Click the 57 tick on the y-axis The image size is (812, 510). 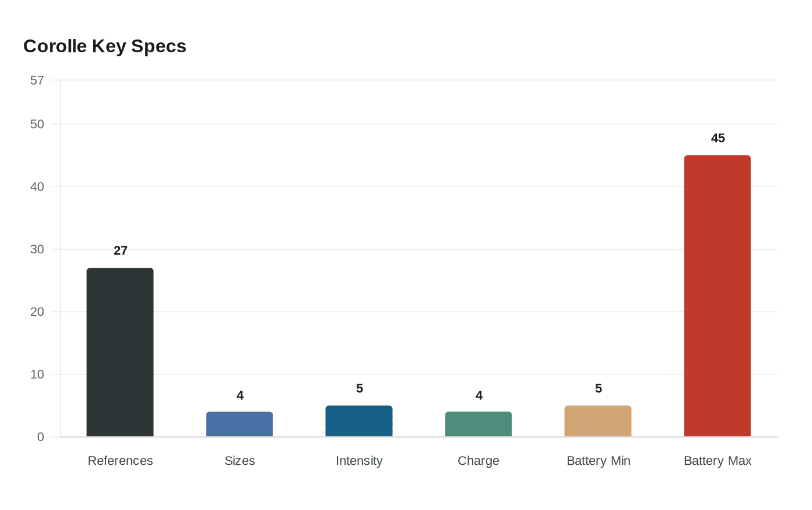click(x=37, y=81)
